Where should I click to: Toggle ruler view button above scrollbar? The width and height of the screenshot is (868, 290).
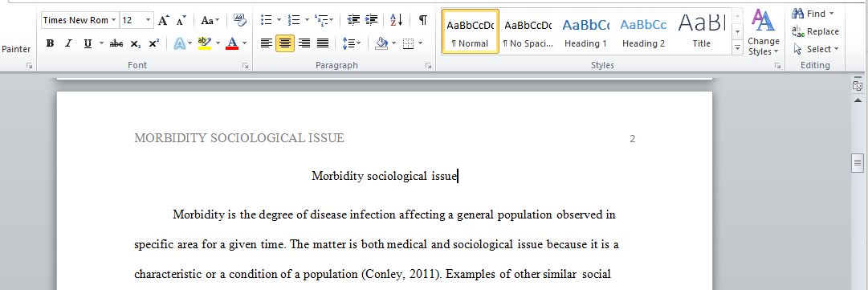(x=858, y=85)
